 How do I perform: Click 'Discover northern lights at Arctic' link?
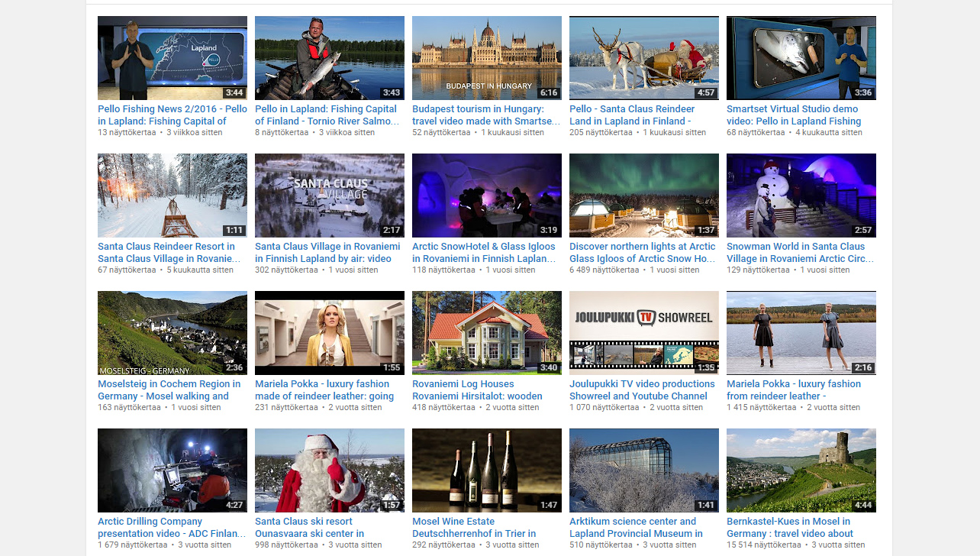[643, 252]
